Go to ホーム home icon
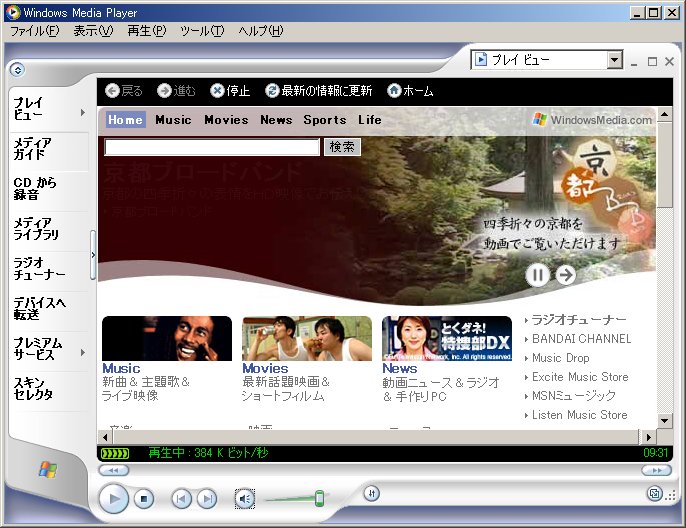This screenshot has height=528, width=686. pyautogui.click(x=394, y=91)
